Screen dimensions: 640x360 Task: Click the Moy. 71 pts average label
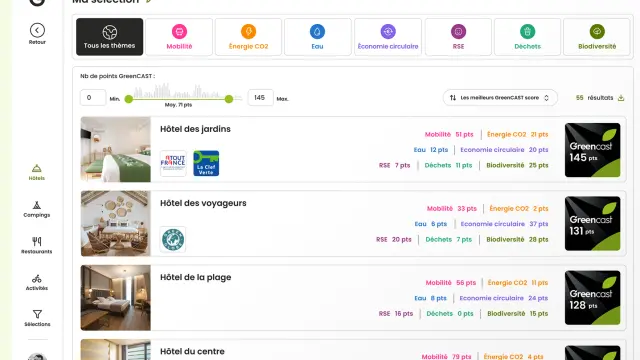pyautogui.click(x=178, y=105)
